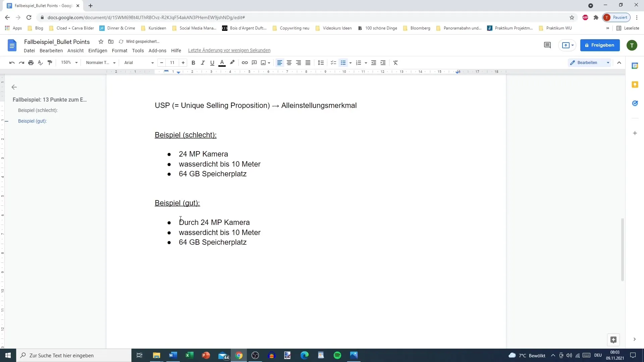Open the spell check icon
Image resolution: width=644 pixels, height=362 pixels.
pyautogui.click(x=40, y=63)
